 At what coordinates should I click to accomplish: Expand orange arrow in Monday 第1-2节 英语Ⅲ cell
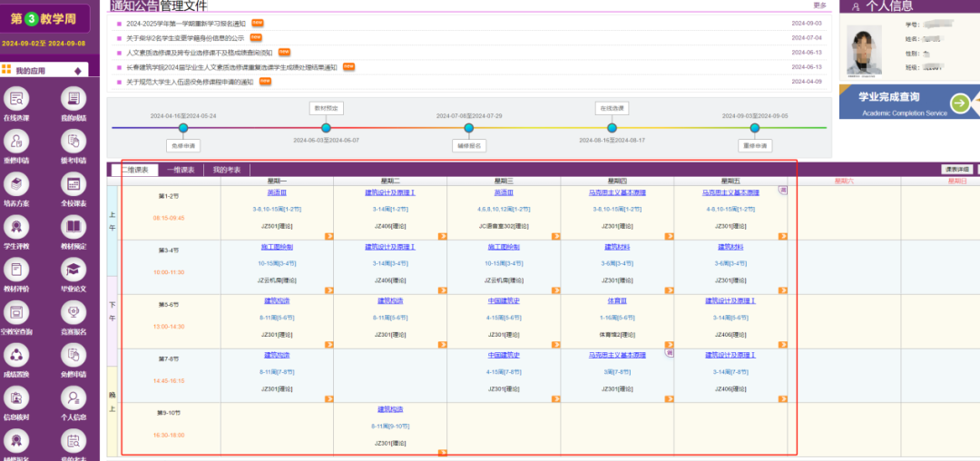tap(328, 236)
